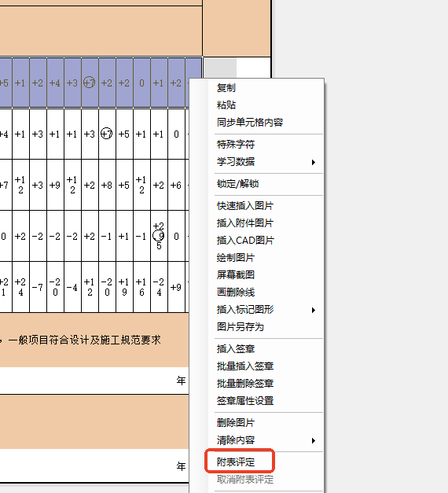Screen dimensions: 448x493
Task: Open 签章属性设置 from the menu
Action: click(245, 400)
